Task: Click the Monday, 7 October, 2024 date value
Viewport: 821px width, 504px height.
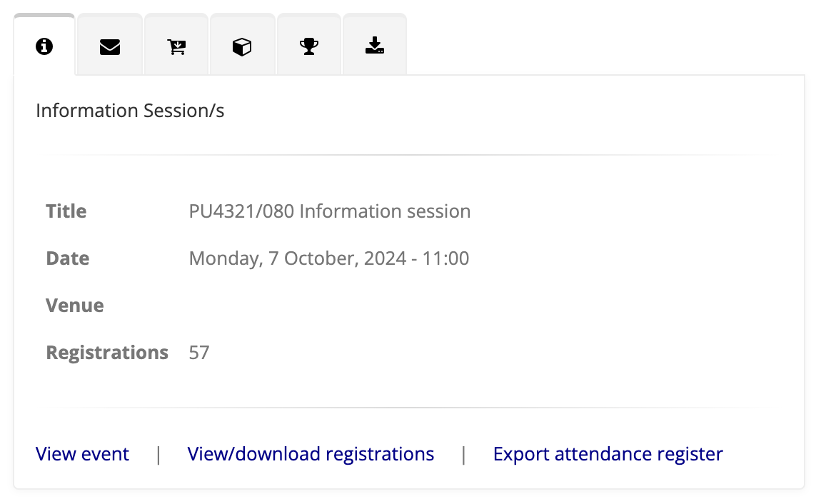Action: 328,258
